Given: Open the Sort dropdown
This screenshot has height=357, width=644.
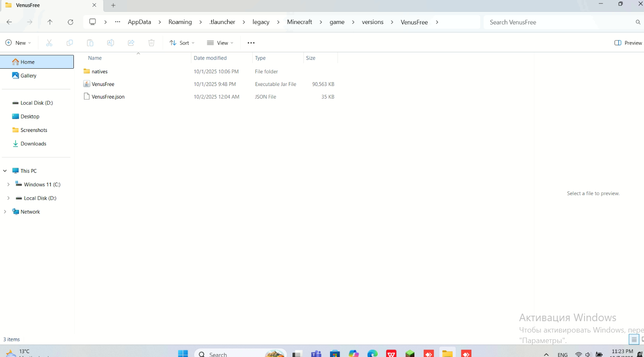Looking at the screenshot, I should (182, 43).
